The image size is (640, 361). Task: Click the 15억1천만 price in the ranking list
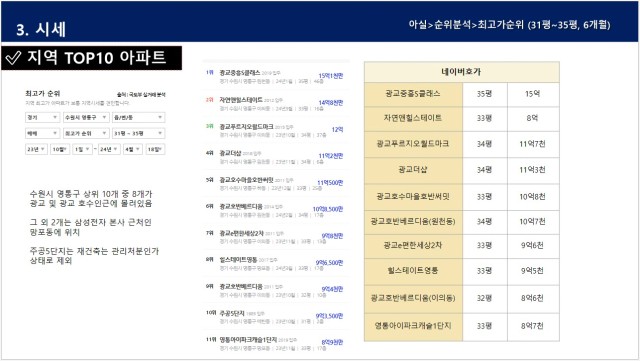[x=331, y=76]
